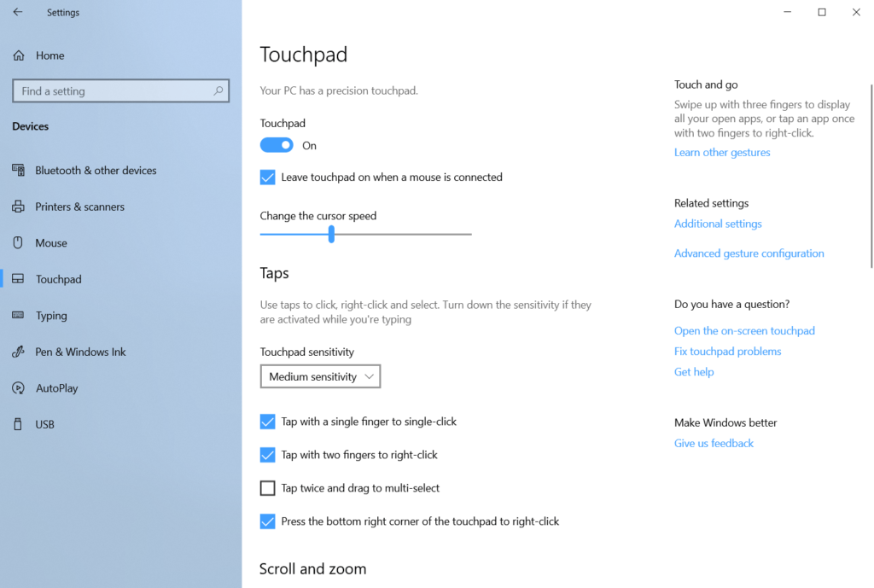Select the Mouse icon in sidebar
Screen dimensions: 874x588
[19, 242]
